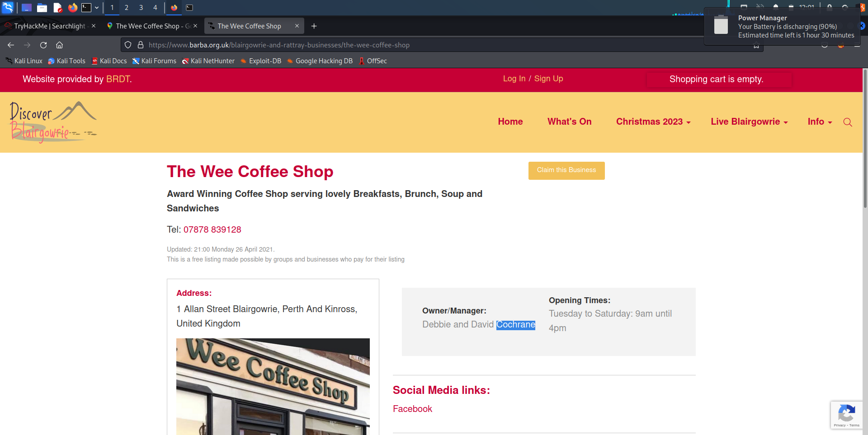This screenshot has height=435, width=868.
Task: Expand the Info dropdown menu
Action: click(819, 122)
